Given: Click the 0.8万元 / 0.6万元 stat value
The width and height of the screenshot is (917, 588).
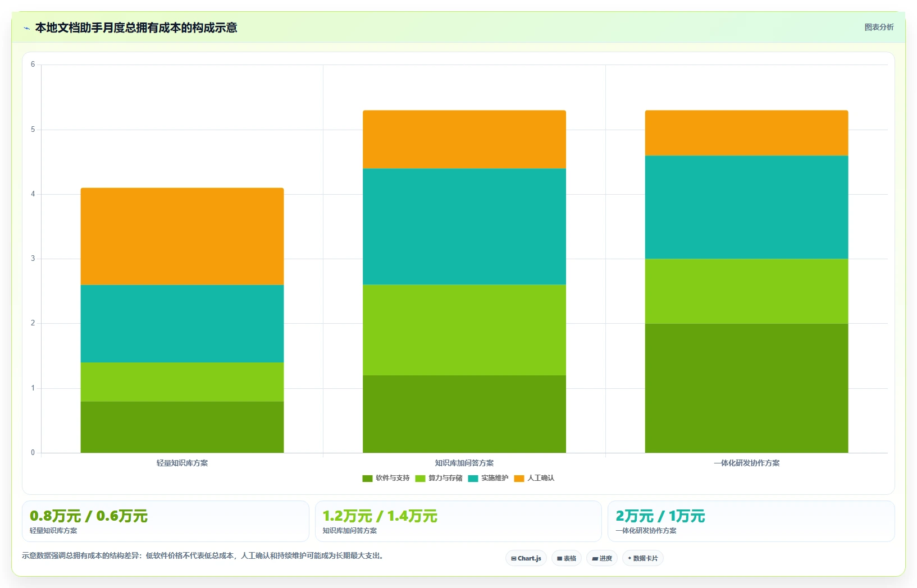Looking at the screenshot, I should point(89,516).
